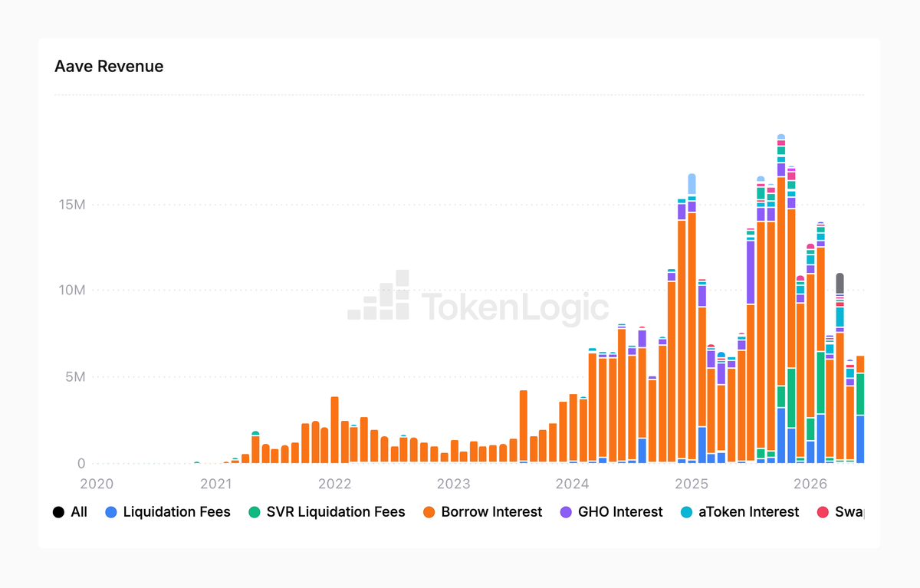The height and width of the screenshot is (588, 920).
Task: Click the blue Liquidation Fees dot
Action: (111, 512)
